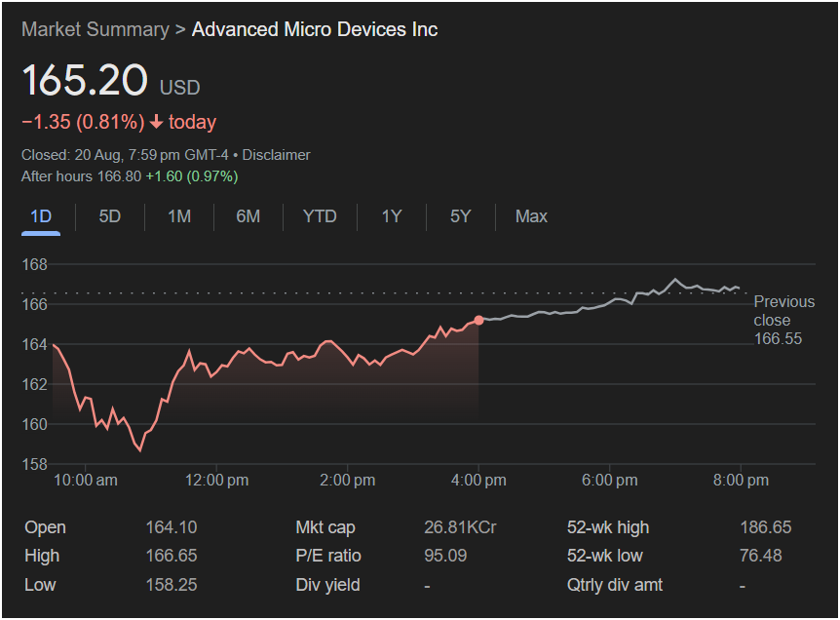Screen dimensions: 840x620
Task: Click the 12:00 pm axis label
Action: (216, 481)
